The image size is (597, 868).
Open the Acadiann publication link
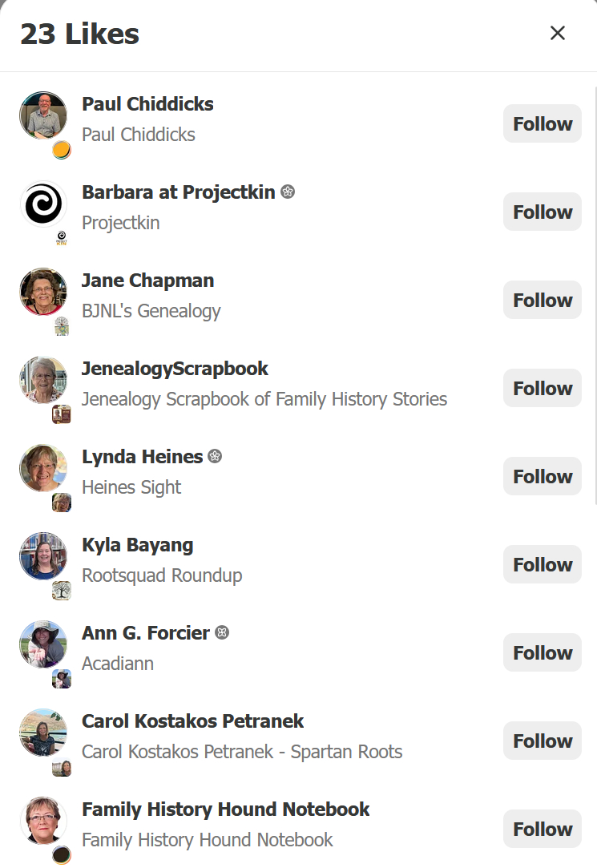(118, 664)
